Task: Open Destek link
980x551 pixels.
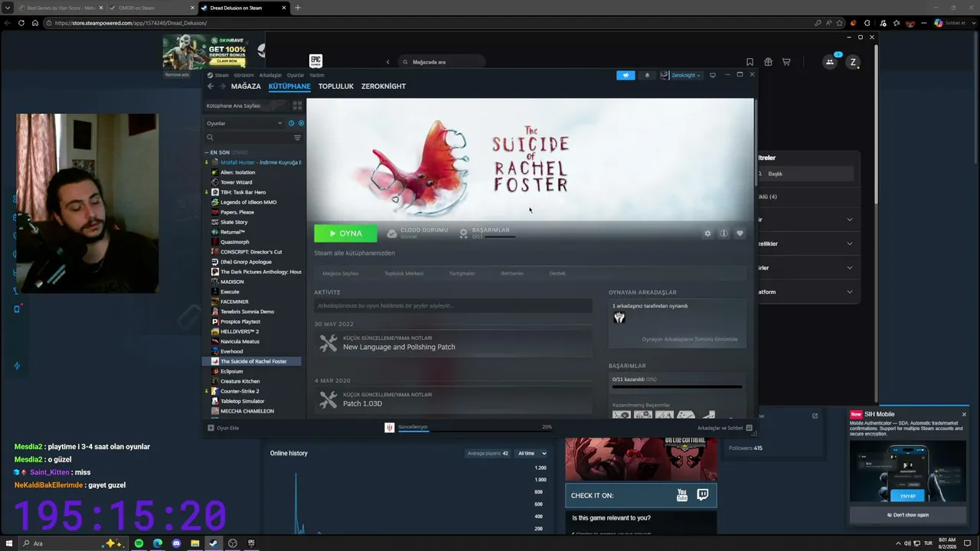Action: coord(557,273)
